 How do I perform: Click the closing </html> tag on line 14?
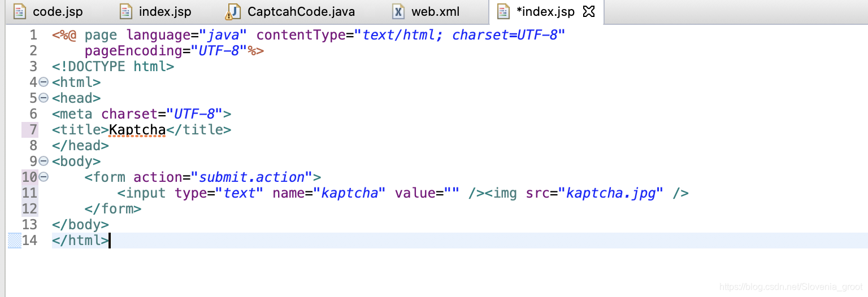coord(80,241)
